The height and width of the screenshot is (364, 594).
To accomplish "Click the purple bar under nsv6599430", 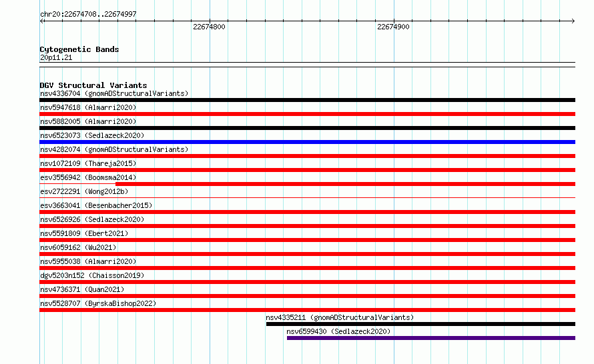I will point(431,338).
